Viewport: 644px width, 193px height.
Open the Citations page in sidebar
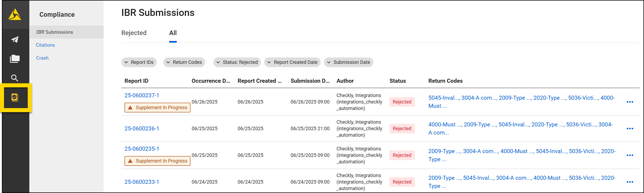pos(45,45)
